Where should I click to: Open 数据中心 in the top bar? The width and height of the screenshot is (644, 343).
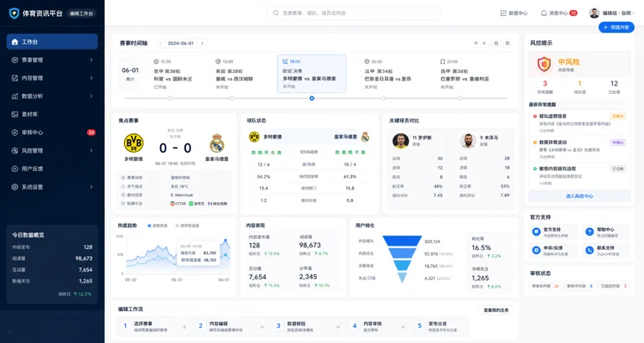(514, 13)
